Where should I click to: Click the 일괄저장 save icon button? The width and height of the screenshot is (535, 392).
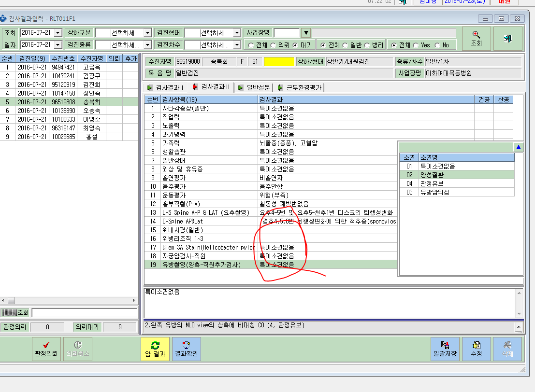pyautogui.click(x=445, y=349)
